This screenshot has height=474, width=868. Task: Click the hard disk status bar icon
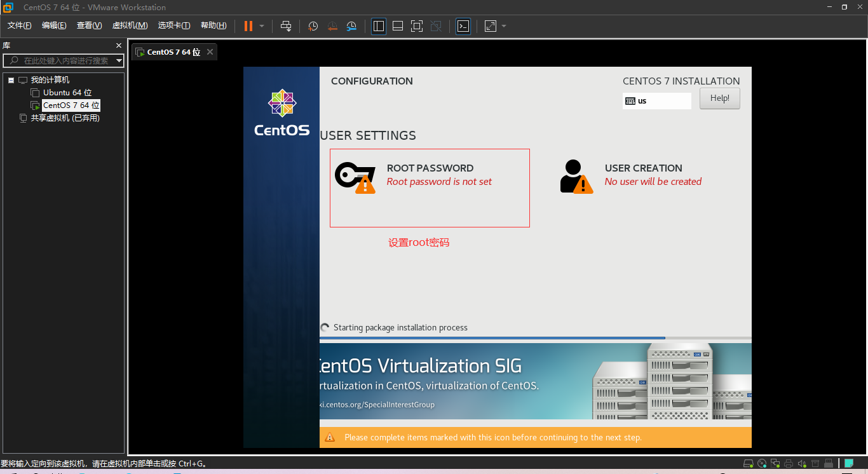point(749,463)
